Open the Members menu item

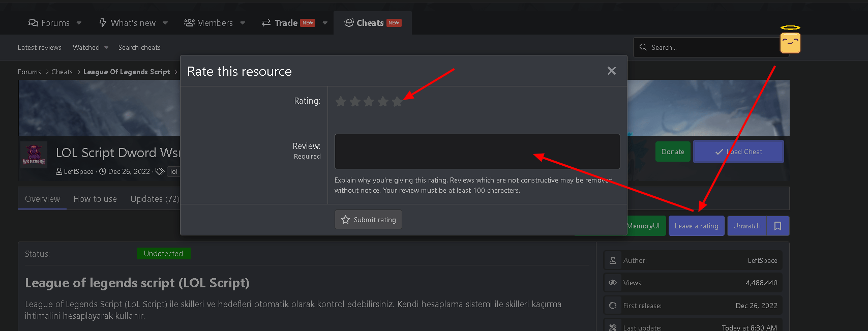tap(208, 23)
